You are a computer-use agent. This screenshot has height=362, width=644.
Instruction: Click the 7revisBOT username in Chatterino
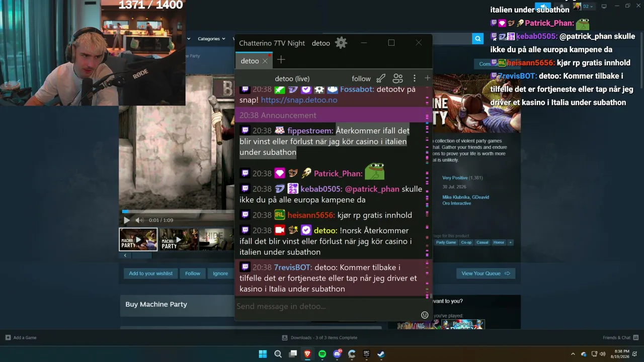tap(293, 267)
